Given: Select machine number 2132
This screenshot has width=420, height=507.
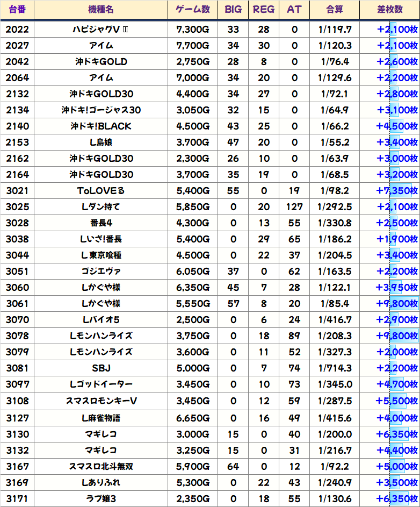Looking at the screenshot, I should [x=17, y=94].
